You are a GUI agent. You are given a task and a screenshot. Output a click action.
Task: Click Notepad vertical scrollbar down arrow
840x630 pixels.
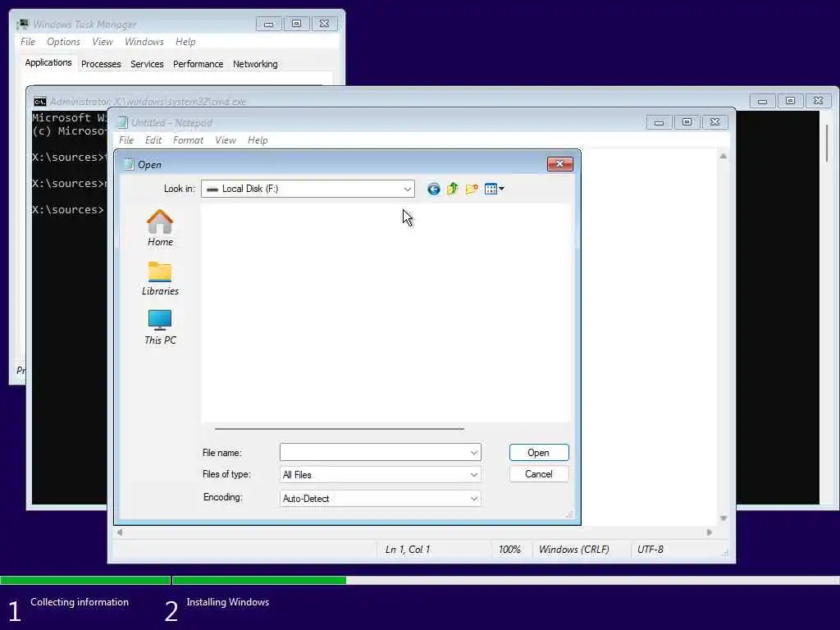724,518
